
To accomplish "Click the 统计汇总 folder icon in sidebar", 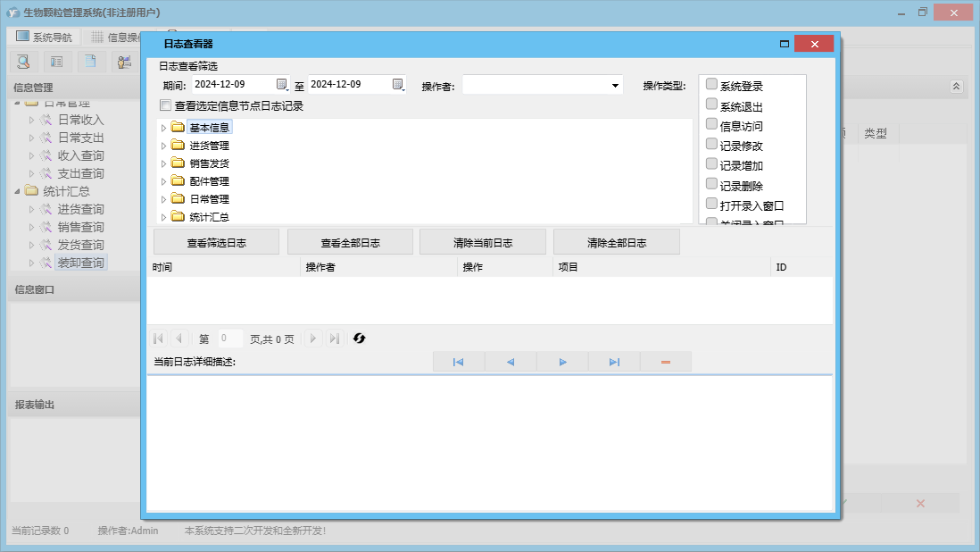I will (x=32, y=190).
